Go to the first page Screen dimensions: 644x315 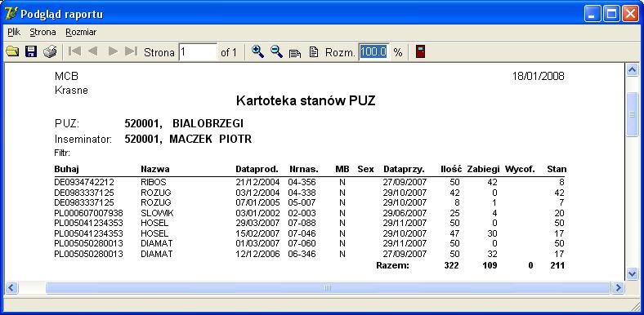[x=74, y=51]
